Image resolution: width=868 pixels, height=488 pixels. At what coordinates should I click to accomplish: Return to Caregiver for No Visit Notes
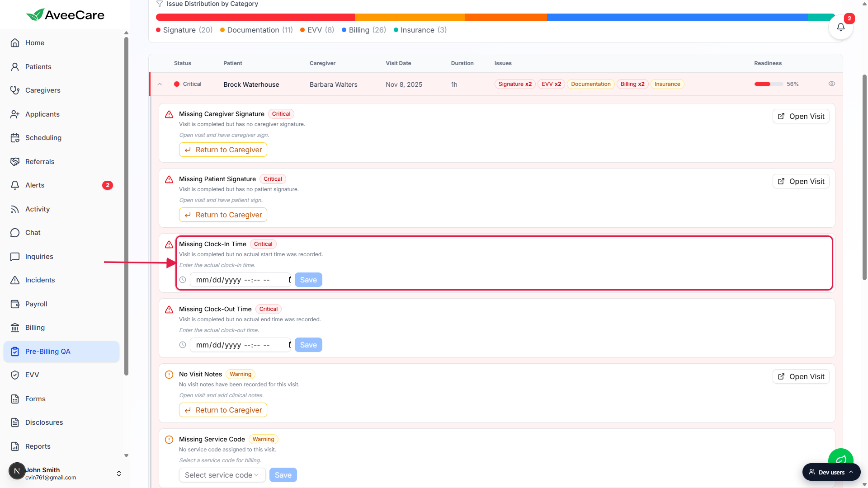pyautogui.click(x=223, y=410)
